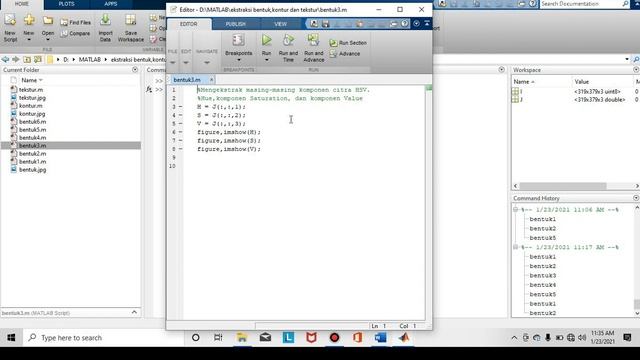Switch to the PUBLISH tab
The width and height of the screenshot is (640, 360).
[x=236, y=24]
